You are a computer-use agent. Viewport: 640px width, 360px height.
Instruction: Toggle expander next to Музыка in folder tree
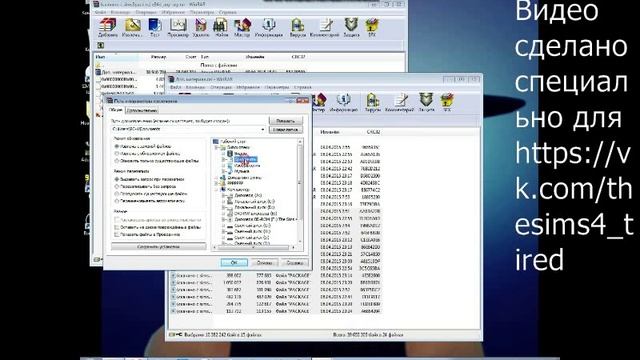pos(223,171)
